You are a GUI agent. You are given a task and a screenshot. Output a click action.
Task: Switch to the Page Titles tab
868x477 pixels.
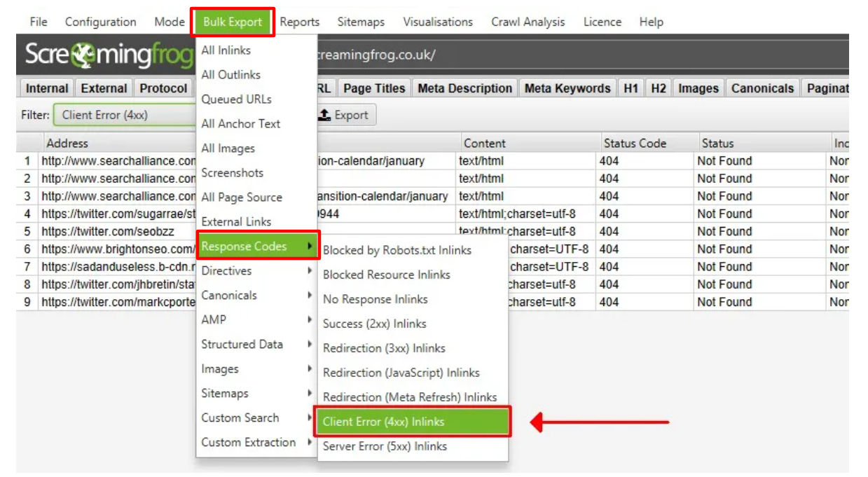pyautogui.click(x=374, y=88)
